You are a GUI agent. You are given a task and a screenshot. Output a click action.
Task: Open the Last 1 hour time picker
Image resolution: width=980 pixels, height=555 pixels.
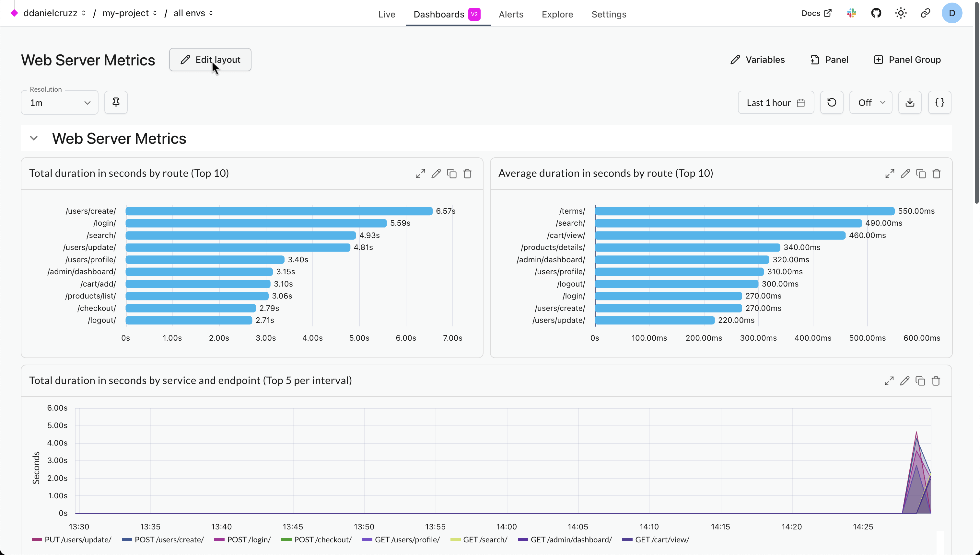tap(776, 103)
